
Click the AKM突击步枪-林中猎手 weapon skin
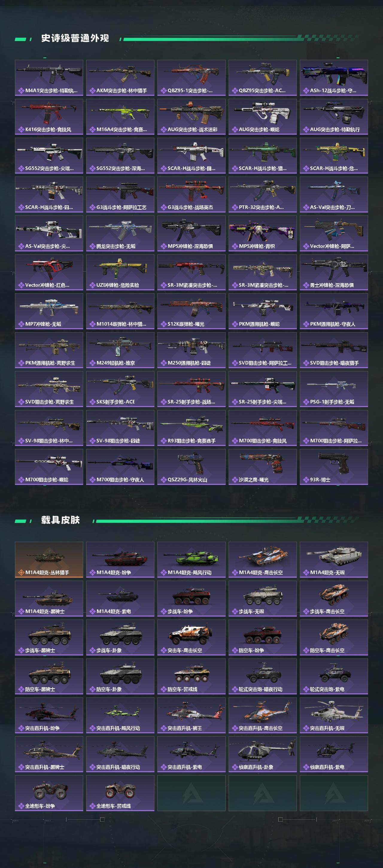click(120, 78)
